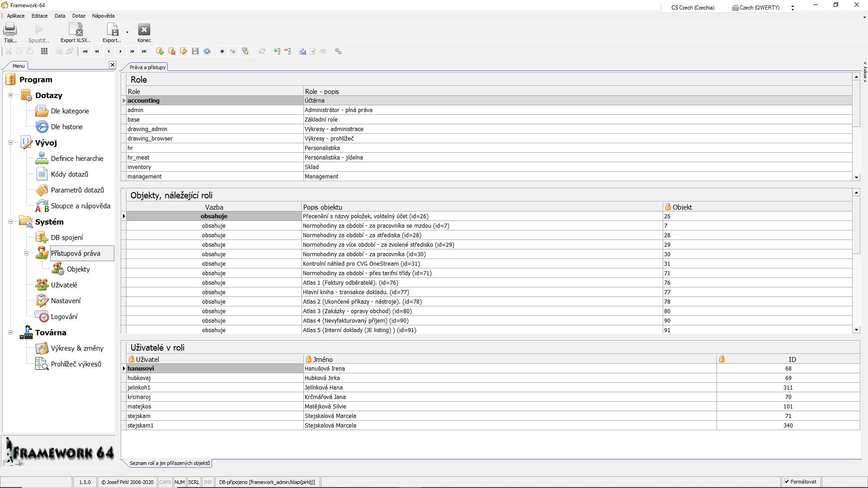Go to the previous record arrow
Screen dimensions: 868x488
[108, 52]
